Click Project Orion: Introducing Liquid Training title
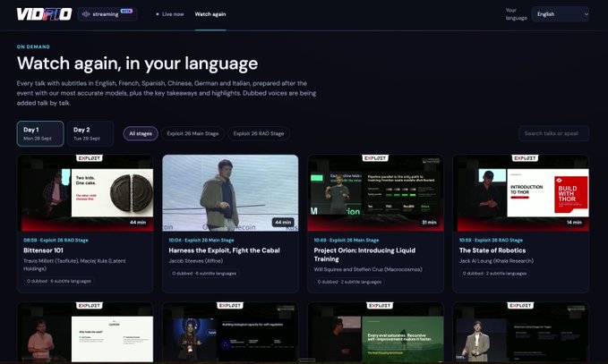 point(364,255)
